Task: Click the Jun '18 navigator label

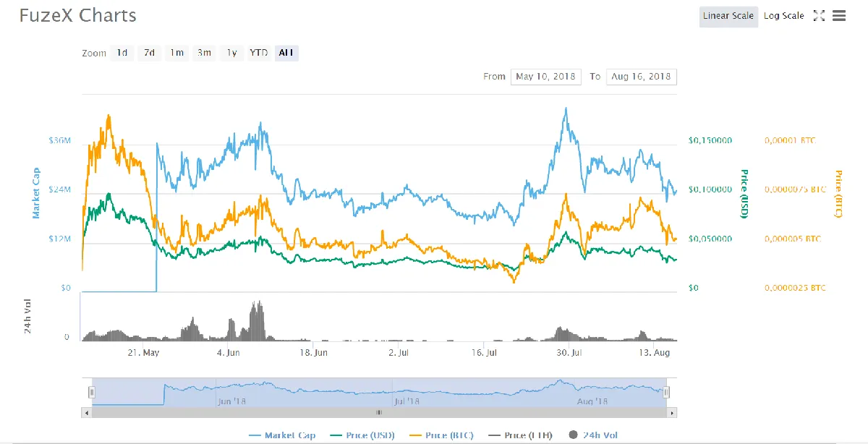Action: [231, 401]
